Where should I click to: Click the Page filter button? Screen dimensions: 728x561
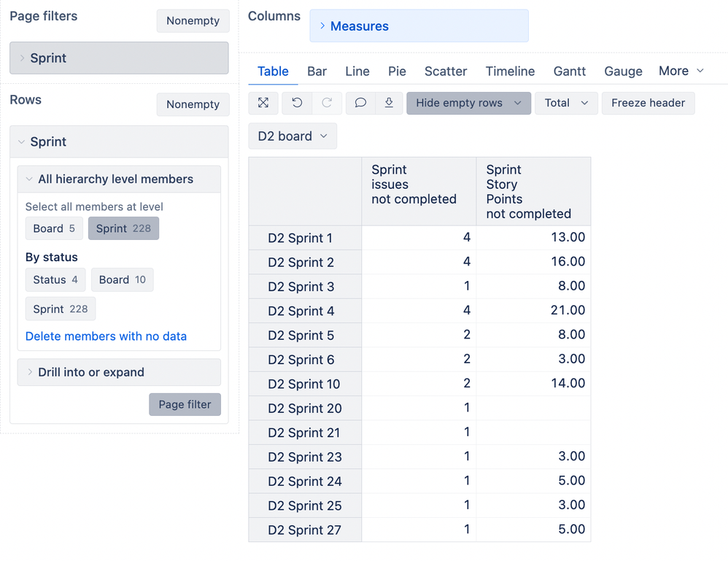pyautogui.click(x=185, y=404)
